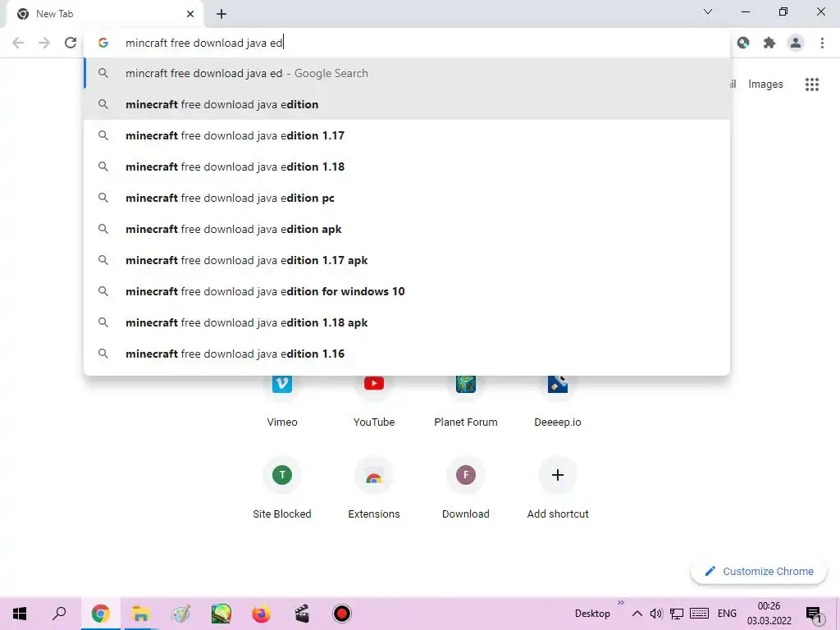
Task: Click Chrome icon in taskbar
Action: coord(100,614)
